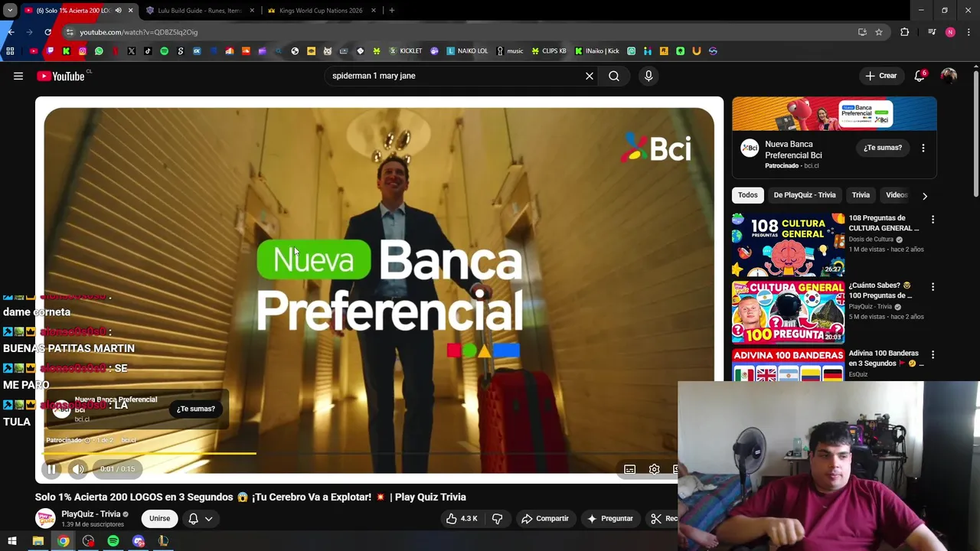Image resolution: width=980 pixels, height=551 pixels.
Task: Open the Chrome apps grid shortcut
Action: 10,51
